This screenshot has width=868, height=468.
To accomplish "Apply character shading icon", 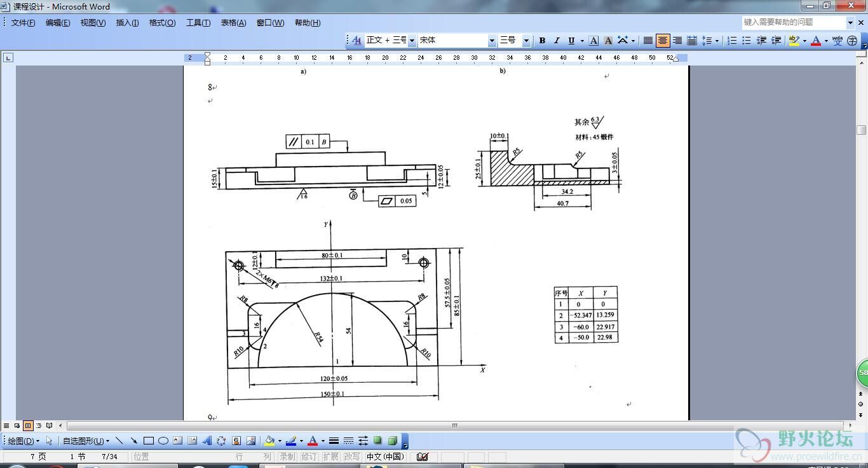I will tap(608, 40).
